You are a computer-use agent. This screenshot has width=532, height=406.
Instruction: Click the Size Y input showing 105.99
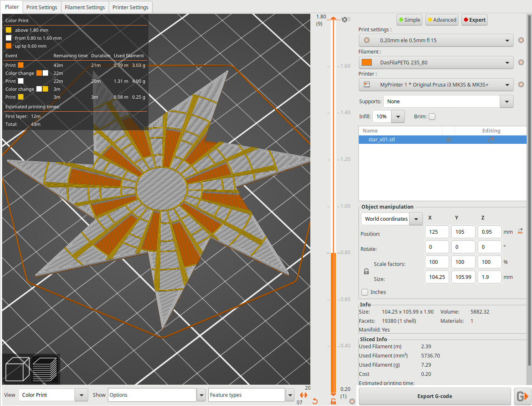pos(463,277)
